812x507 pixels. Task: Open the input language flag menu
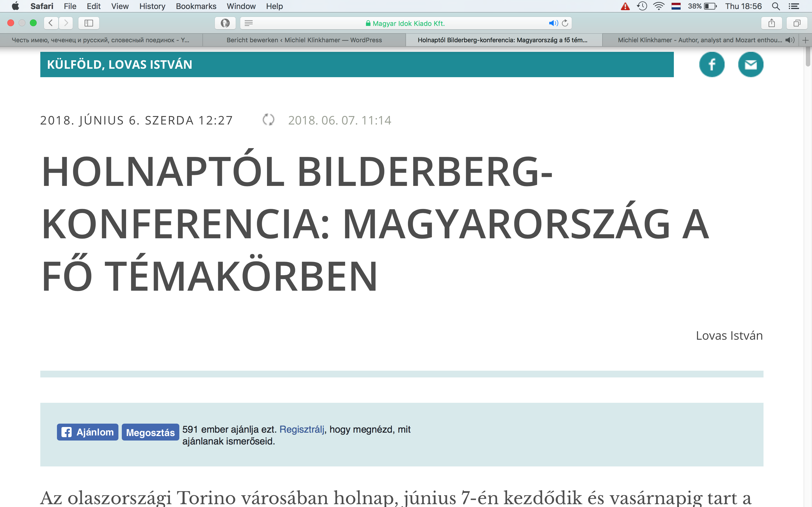[676, 6]
